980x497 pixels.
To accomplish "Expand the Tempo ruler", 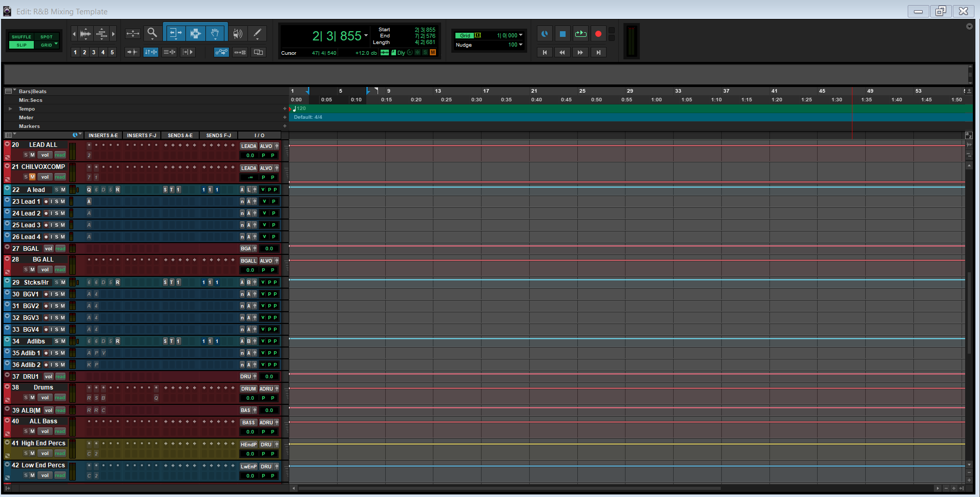I will click(x=10, y=109).
